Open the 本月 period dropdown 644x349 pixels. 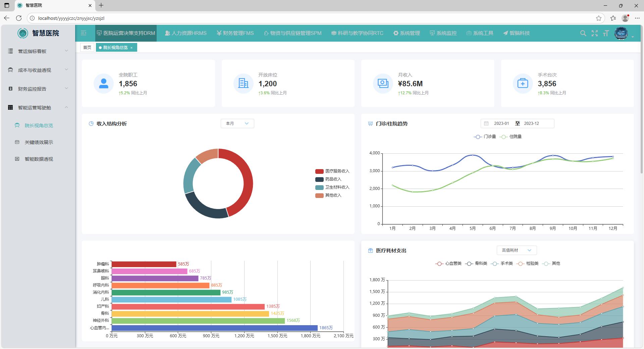point(237,123)
